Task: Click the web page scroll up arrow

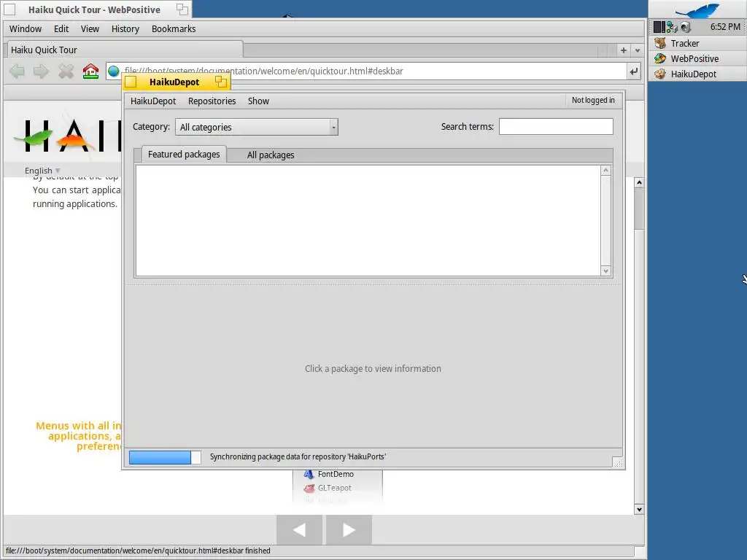Action: [x=639, y=183]
